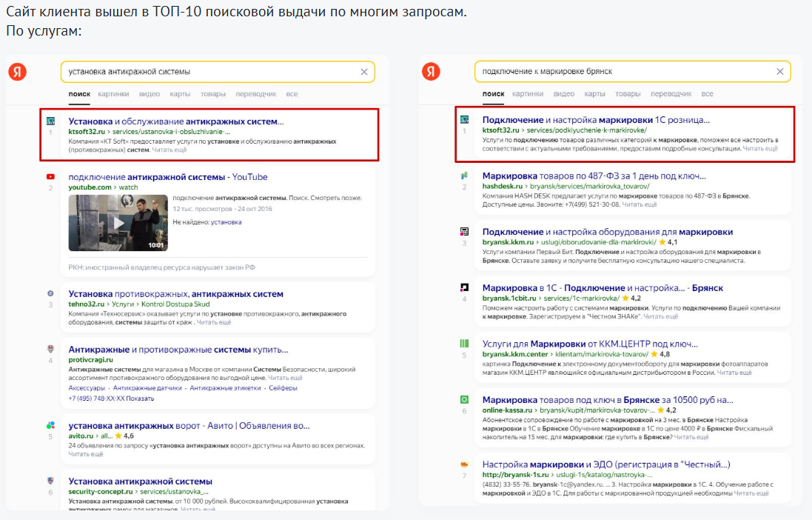Click the bryansk.kkm.ru favicon
Viewport: 812px width, 520px height.
[x=465, y=232]
